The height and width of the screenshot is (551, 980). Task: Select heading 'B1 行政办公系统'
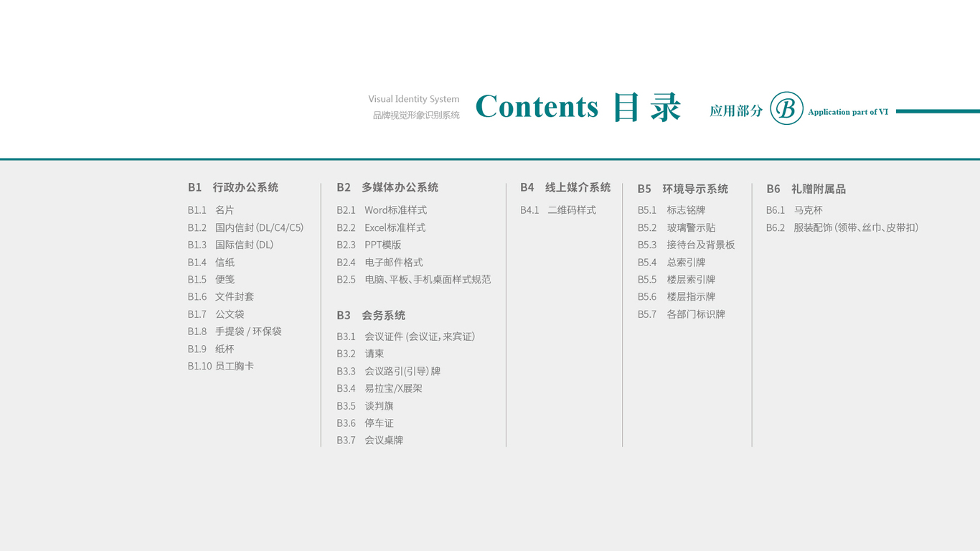click(233, 187)
